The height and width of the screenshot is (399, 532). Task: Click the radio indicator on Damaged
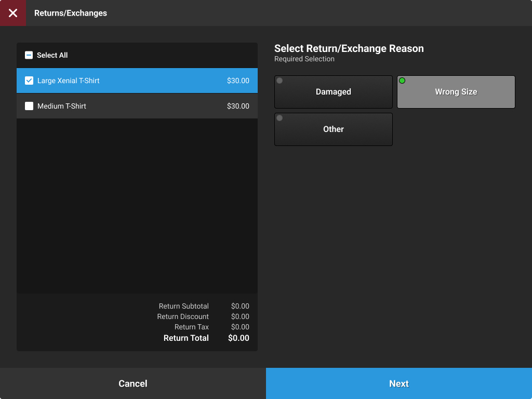[x=280, y=80]
